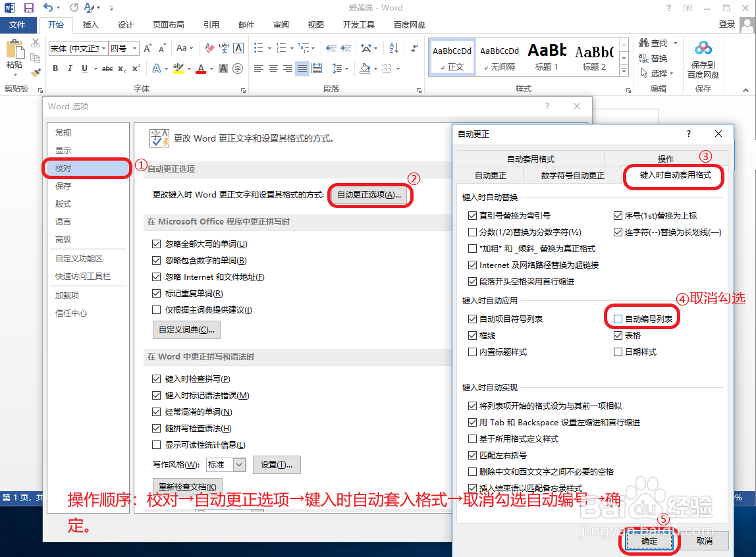Center align text

273,68
